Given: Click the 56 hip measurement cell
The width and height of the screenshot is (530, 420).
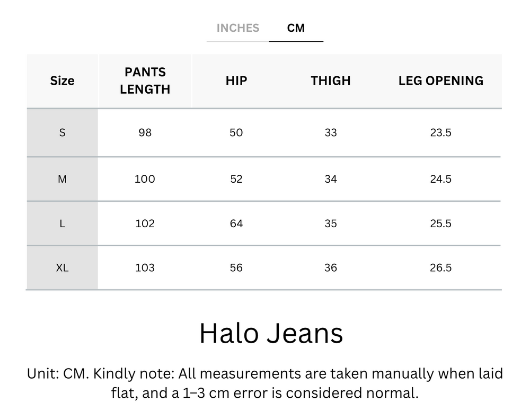Looking at the screenshot, I should [236, 267].
